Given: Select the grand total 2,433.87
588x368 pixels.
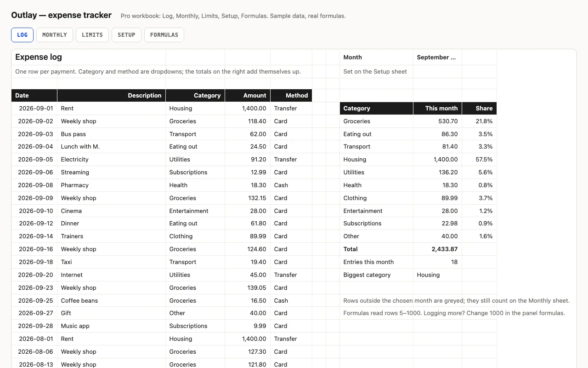Looking at the screenshot, I should click(x=438, y=249).
